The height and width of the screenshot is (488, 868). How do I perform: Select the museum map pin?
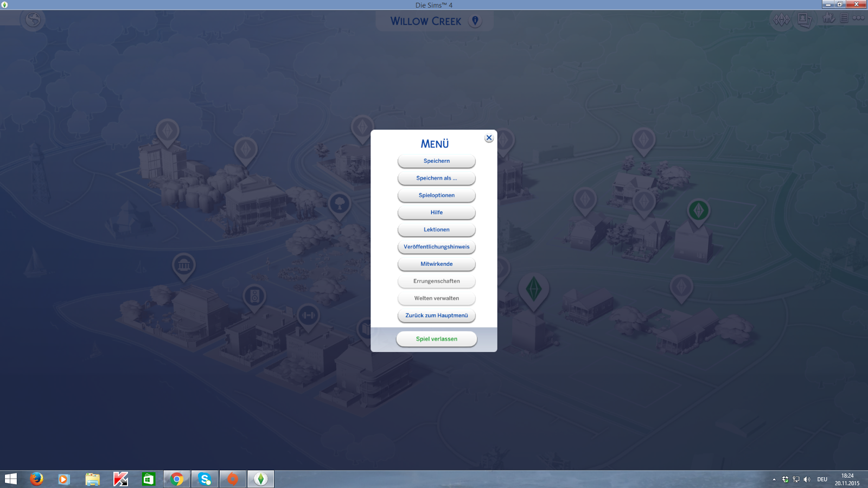click(183, 266)
